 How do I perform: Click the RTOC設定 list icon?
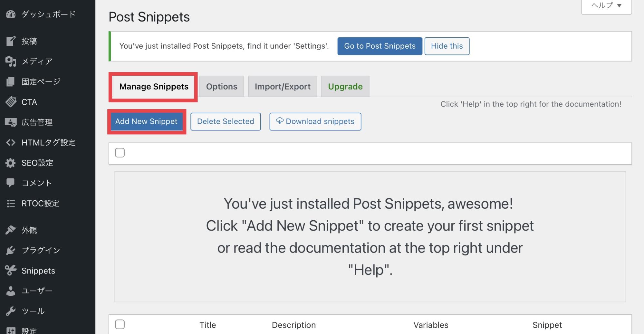point(11,203)
